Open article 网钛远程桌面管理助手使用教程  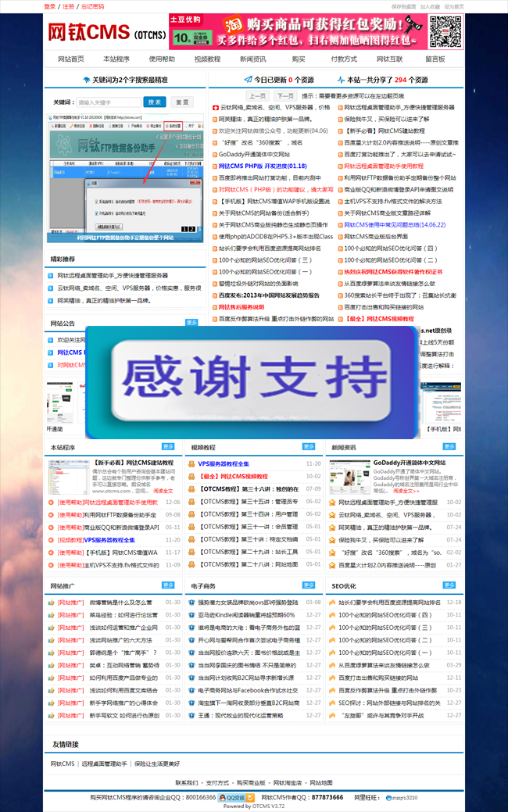(x=384, y=166)
